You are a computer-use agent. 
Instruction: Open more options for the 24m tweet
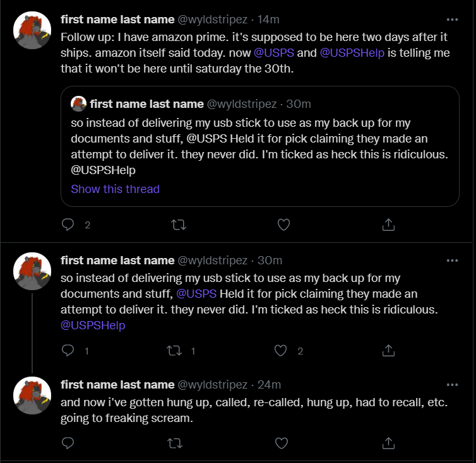[x=452, y=385]
